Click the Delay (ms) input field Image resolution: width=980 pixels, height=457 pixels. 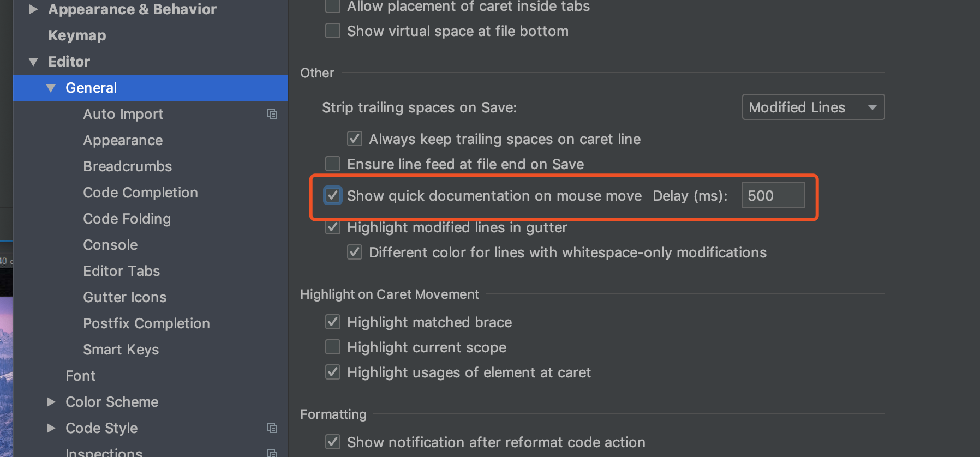(773, 196)
